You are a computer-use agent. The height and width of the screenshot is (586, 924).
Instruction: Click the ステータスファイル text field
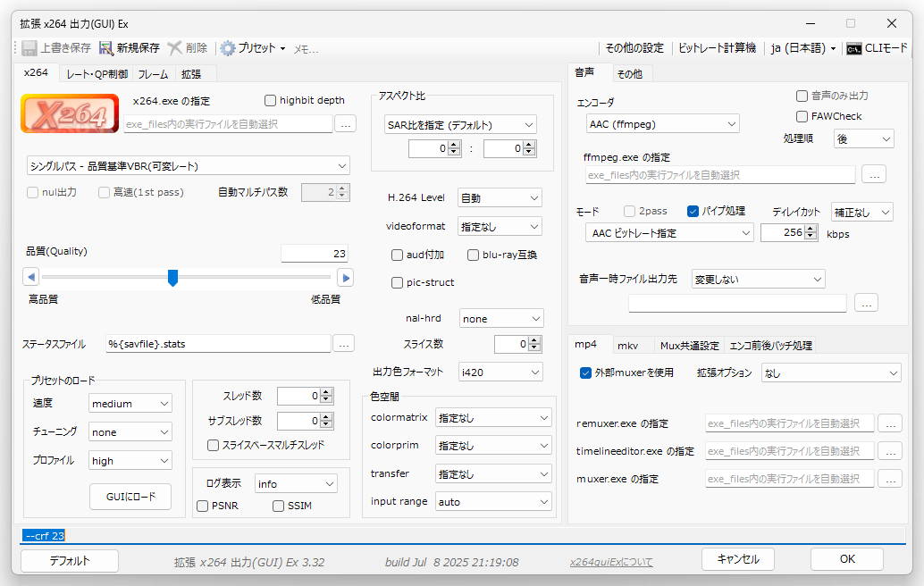click(x=217, y=343)
